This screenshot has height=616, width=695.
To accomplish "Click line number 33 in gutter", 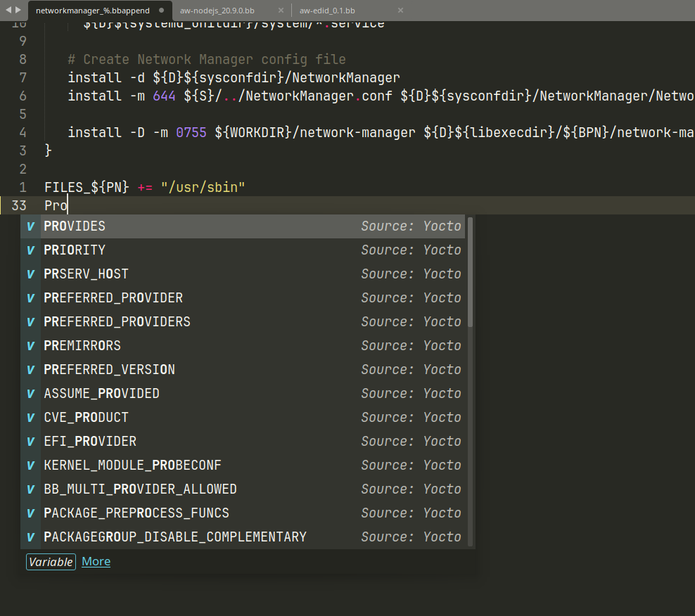I will [x=19, y=205].
